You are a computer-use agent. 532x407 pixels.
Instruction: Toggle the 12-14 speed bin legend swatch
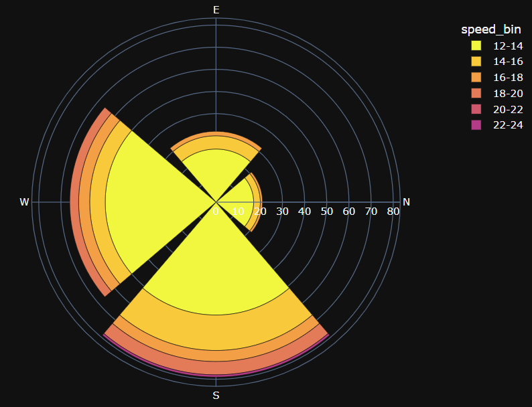tap(476, 46)
